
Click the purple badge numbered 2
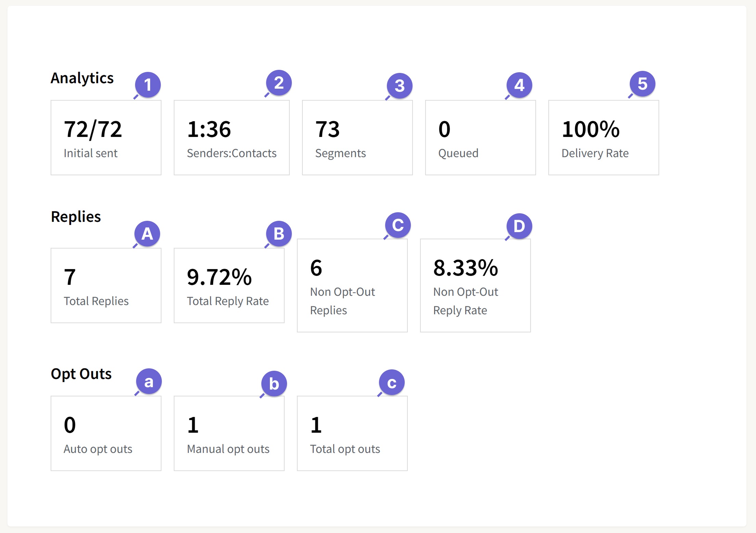click(x=278, y=82)
